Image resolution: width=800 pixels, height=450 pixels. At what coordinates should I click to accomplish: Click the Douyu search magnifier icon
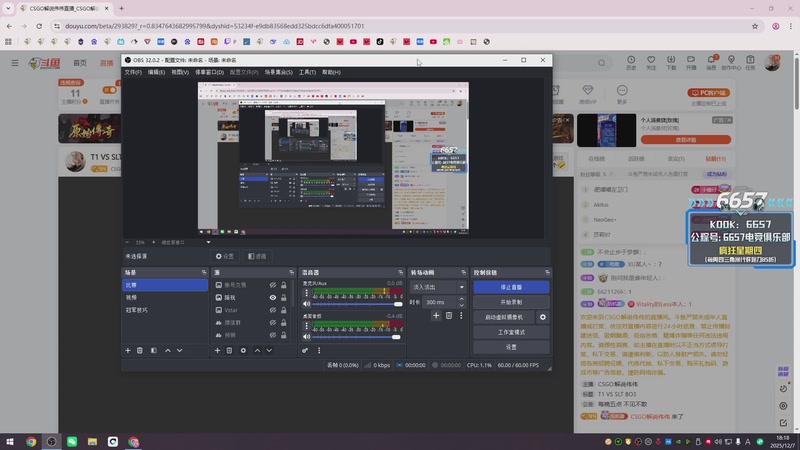[x=602, y=63]
